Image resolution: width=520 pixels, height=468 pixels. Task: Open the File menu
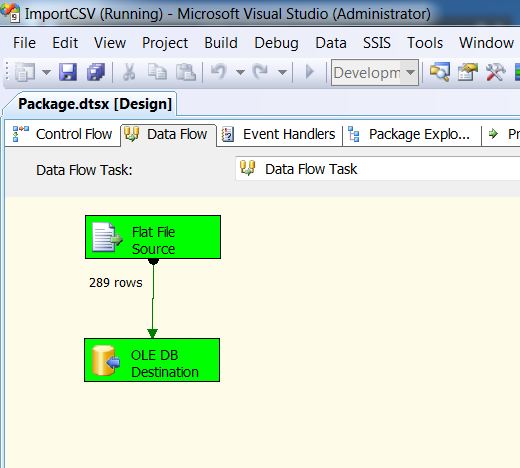tap(24, 43)
